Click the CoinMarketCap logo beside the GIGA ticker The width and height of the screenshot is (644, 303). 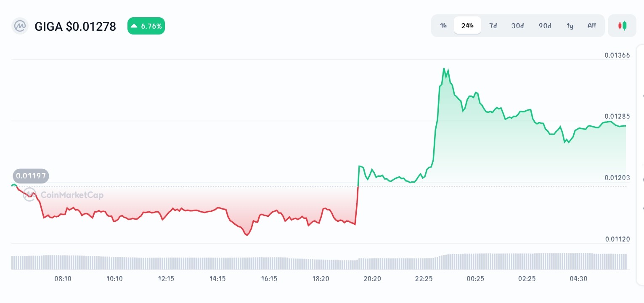click(19, 26)
